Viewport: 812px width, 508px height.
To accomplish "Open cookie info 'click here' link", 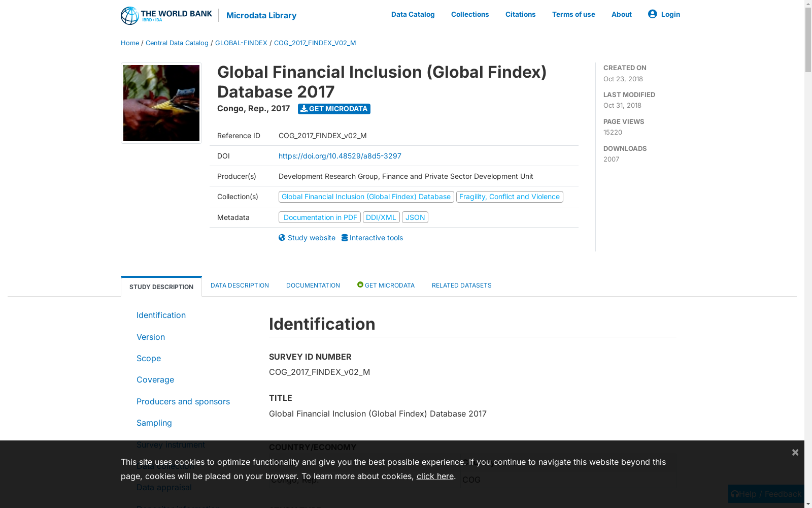I will (435, 476).
